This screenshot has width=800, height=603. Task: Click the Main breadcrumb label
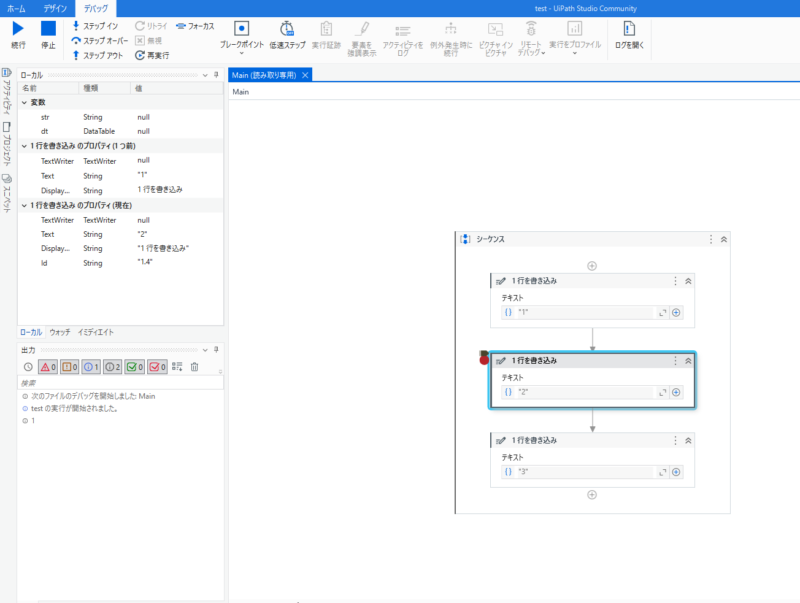point(240,92)
